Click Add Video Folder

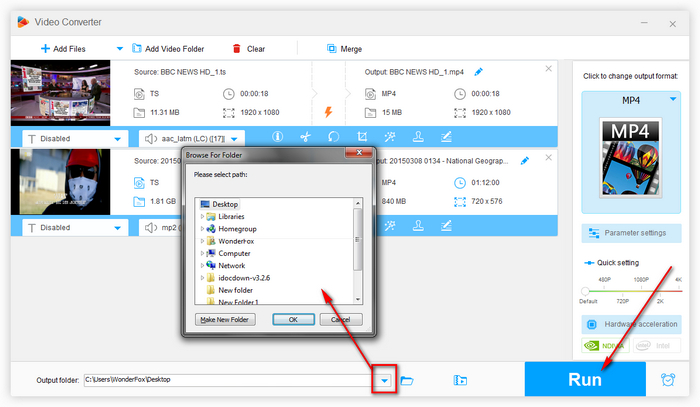pos(168,49)
